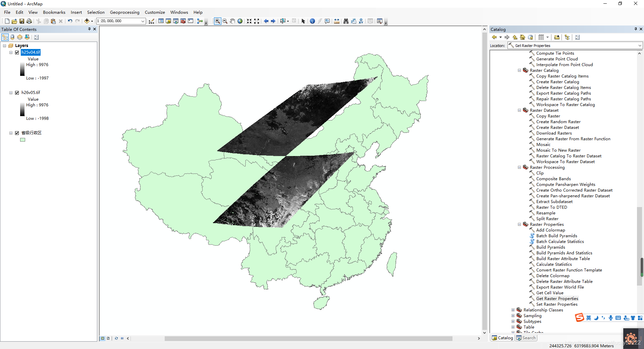Switch to the Search tab
The width and height of the screenshot is (644, 349).
pos(526,338)
